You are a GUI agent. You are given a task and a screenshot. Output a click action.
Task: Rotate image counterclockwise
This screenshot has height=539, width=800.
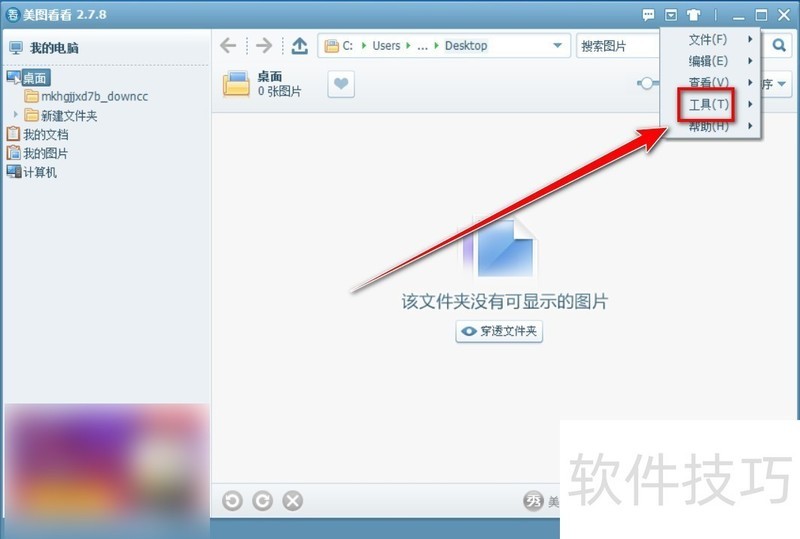click(233, 501)
